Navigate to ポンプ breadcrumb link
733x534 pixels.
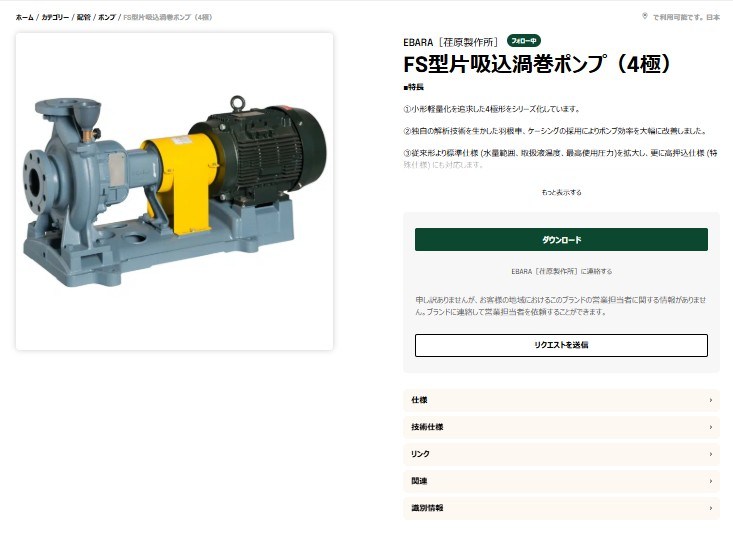click(x=107, y=17)
